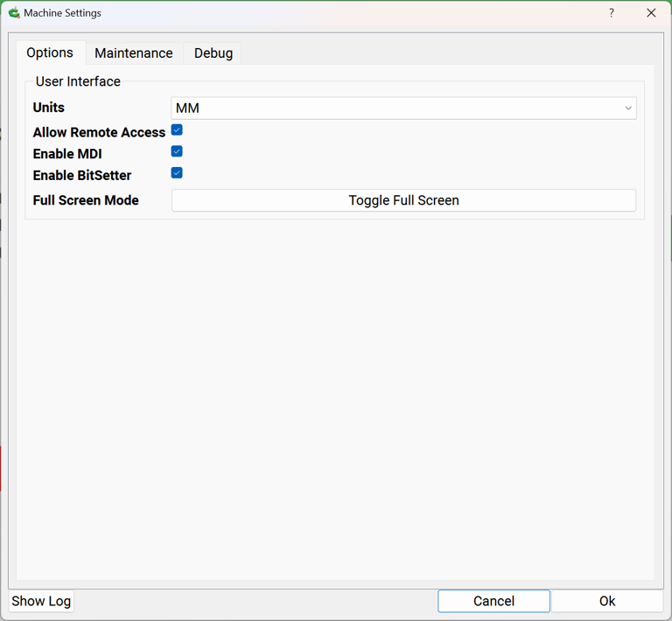The image size is (672, 621).
Task: Click the Units label text
Action: point(49,108)
